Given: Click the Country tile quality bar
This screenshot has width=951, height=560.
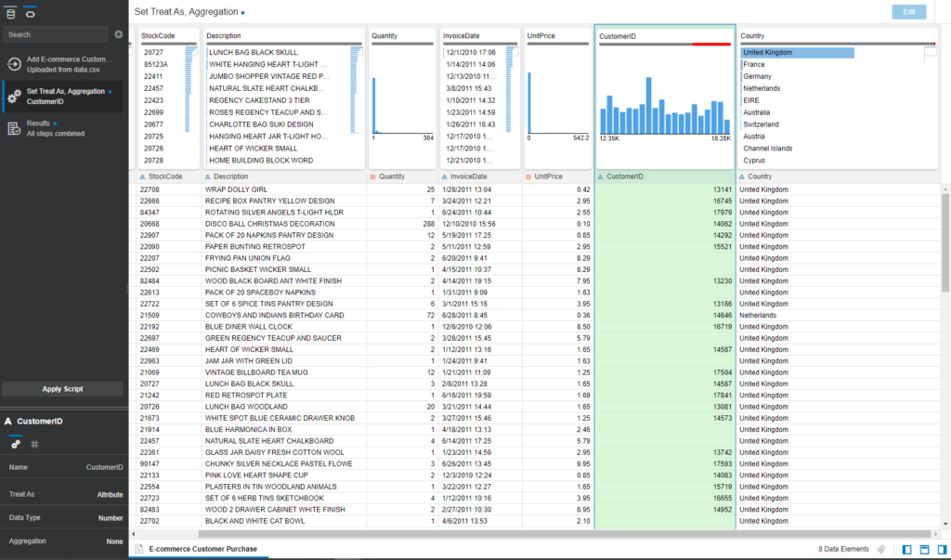Looking at the screenshot, I should click(838, 44).
